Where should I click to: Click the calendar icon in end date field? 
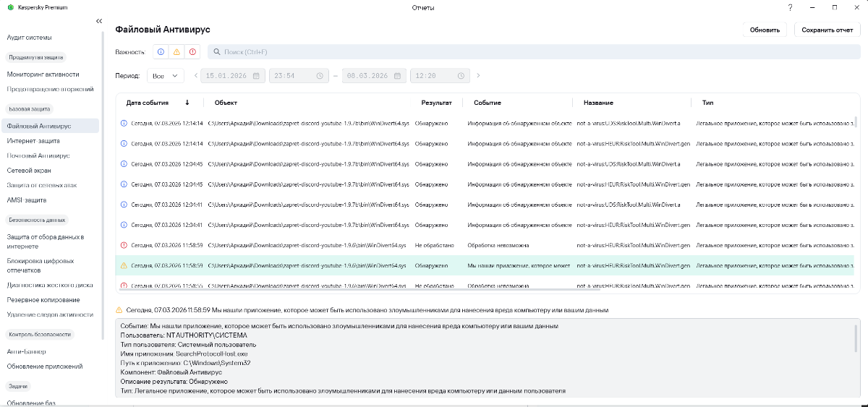point(399,76)
